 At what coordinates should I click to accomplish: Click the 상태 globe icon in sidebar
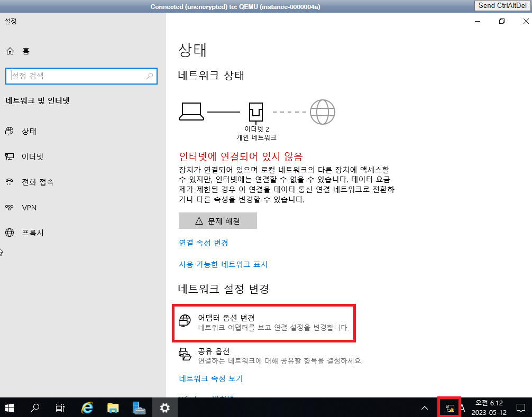10,131
